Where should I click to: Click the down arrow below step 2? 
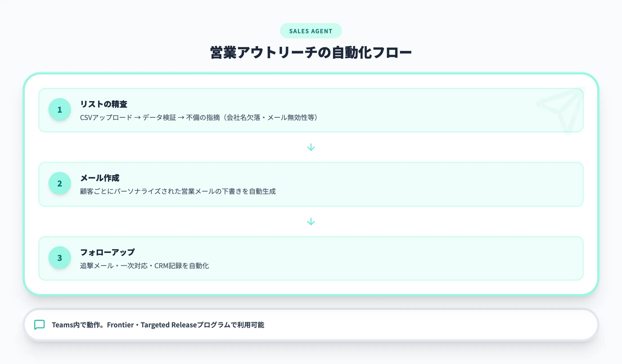(311, 222)
